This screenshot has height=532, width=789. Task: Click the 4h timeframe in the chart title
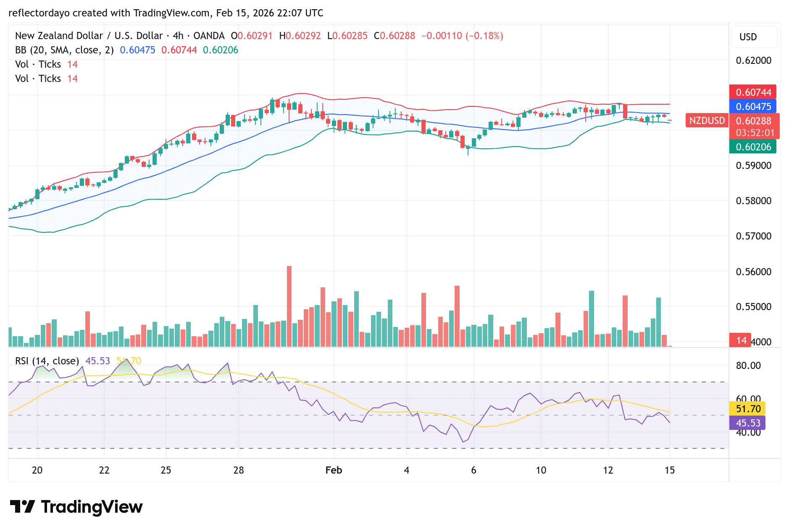pos(178,36)
